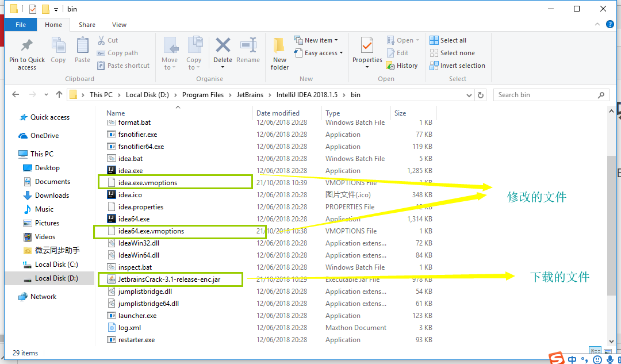Viewport: 621px width, 364px height.
Task: Open recent locations dropdown
Action: coord(47,95)
